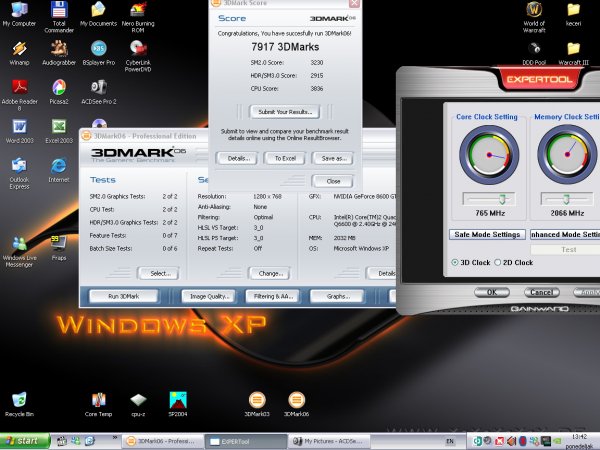The image size is (600, 450).
Task: Open World of Warcraft shortcut
Action: [534, 17]
